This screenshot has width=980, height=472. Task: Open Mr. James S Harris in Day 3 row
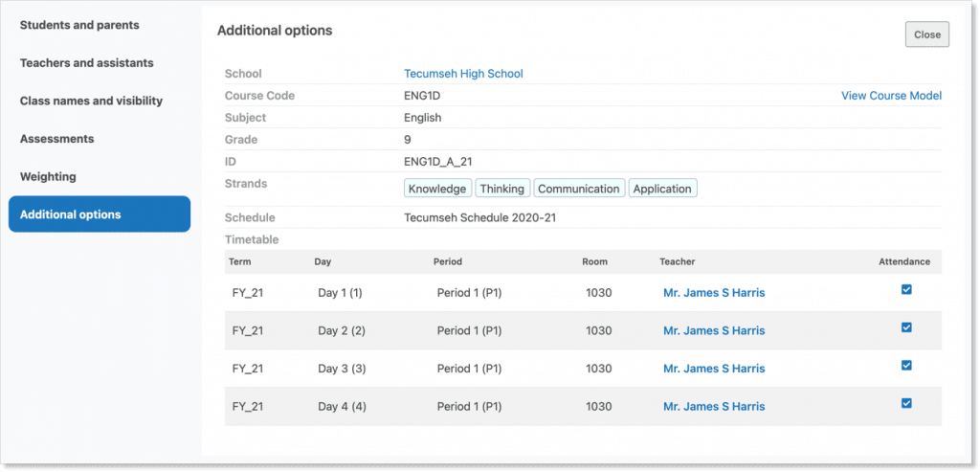(714, 369)
